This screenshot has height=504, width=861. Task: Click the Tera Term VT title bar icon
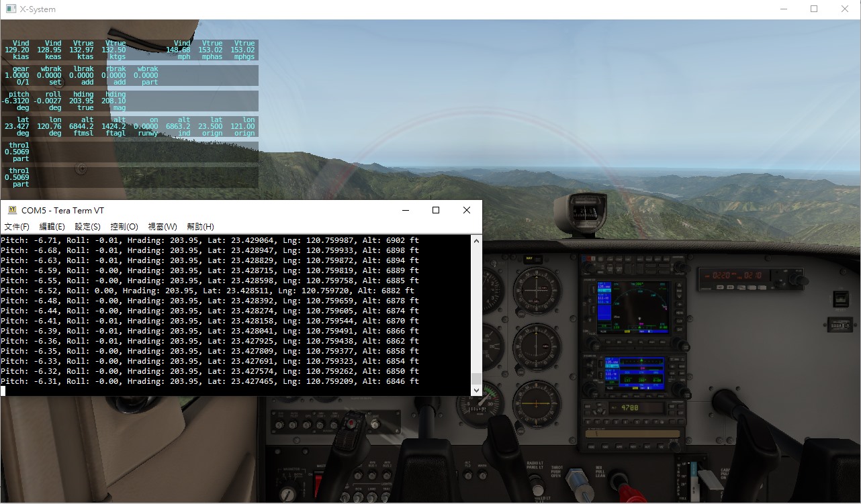pyautogui.click(x=11, y=210)
